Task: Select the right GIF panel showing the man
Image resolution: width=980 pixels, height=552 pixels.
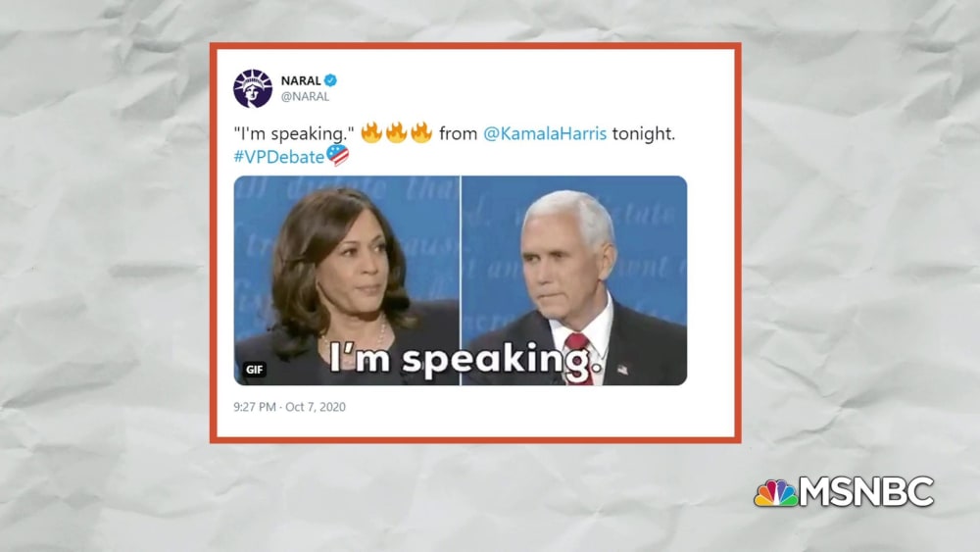Action: (574, 280)
